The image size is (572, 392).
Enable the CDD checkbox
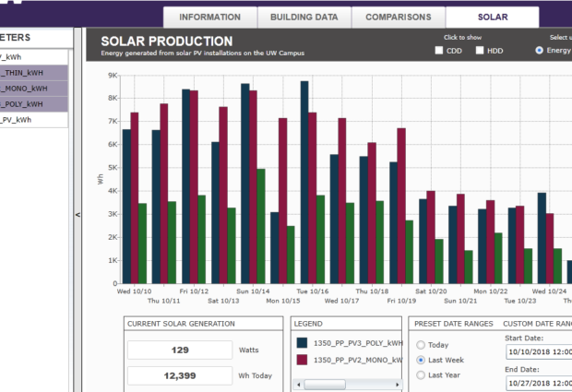[439, 51]
